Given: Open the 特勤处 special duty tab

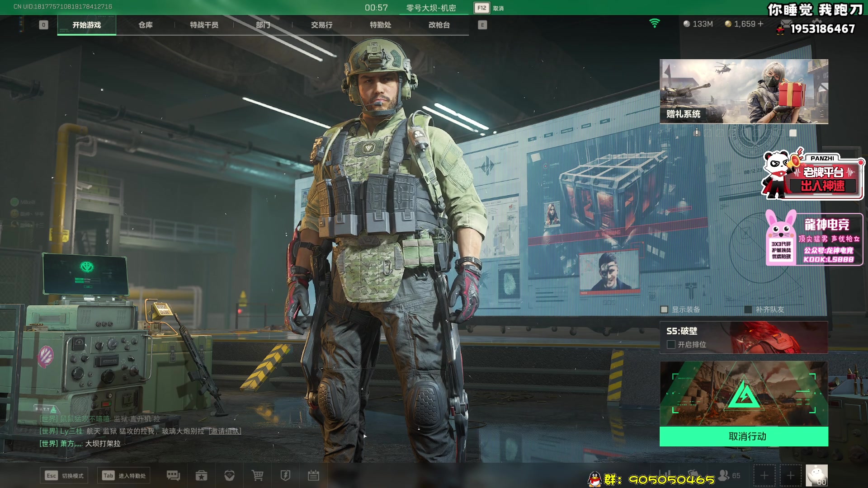Looking at the screenshot, I should pyautogui.click(x=381, y=25).
